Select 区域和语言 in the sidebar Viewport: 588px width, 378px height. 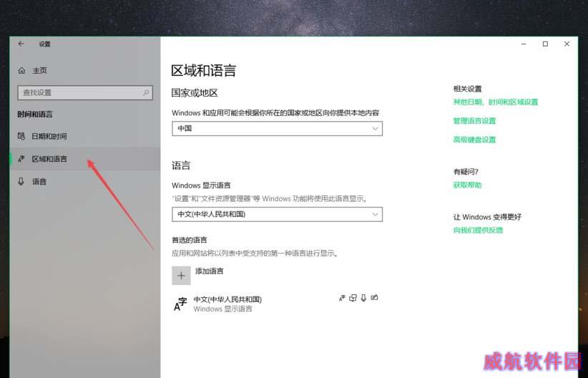[x=85, y=159]
